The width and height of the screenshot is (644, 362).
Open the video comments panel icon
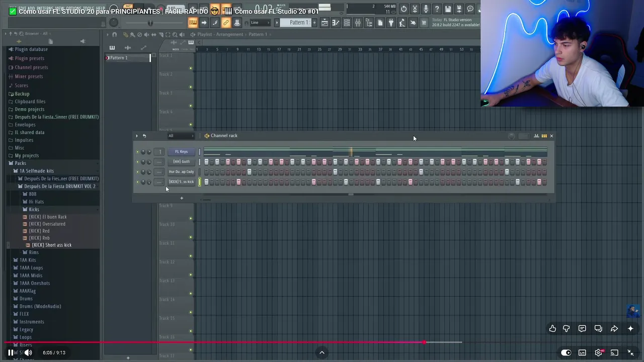click(582, 328)
